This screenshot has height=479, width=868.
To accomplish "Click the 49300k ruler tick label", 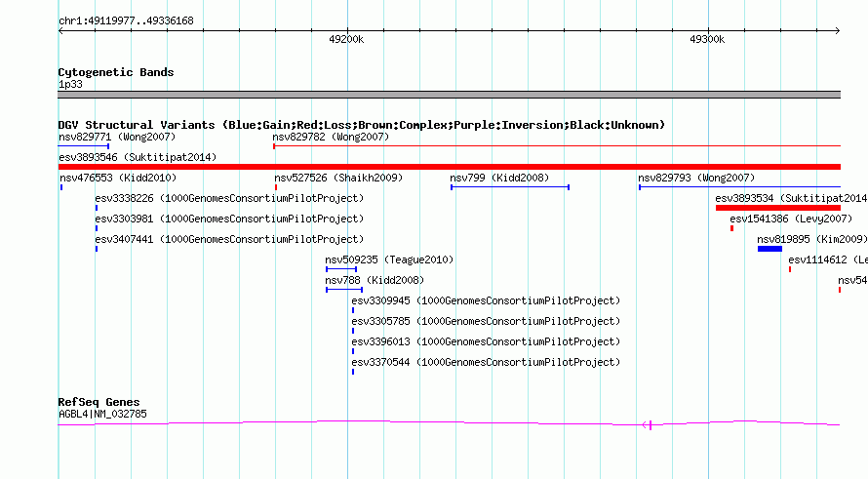I will (707, 39).
